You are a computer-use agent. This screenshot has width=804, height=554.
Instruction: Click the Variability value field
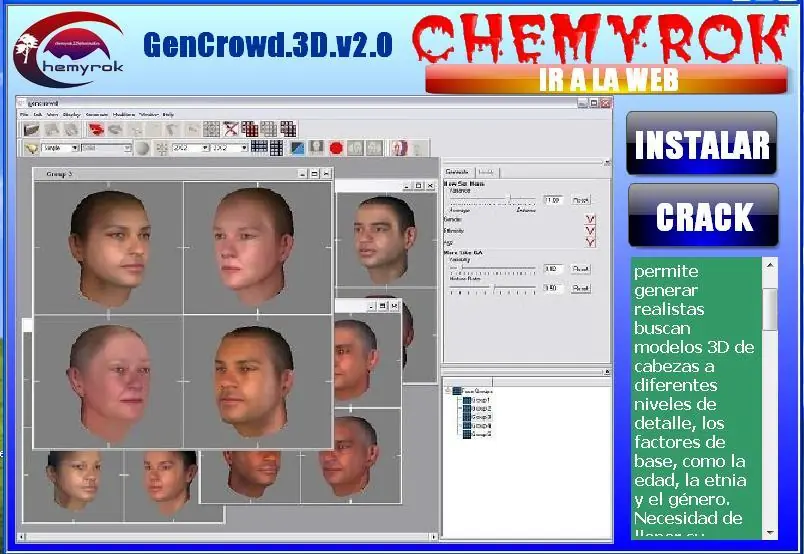pos(553,269)
